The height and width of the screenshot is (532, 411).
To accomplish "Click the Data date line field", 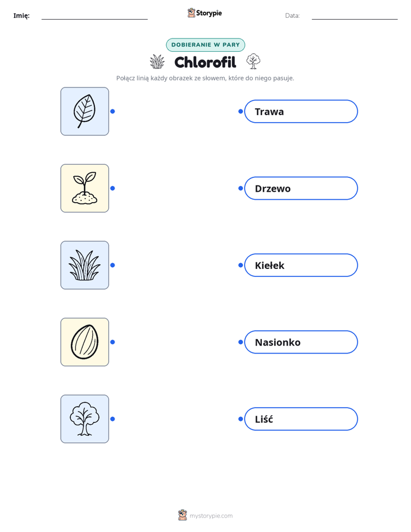I will pyautogui.click(x=355, y=16).
